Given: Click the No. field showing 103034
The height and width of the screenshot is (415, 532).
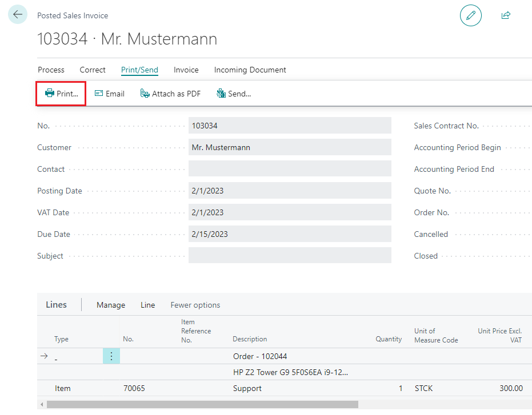Looking at the screenshot, I should click(x=290, y=126).
